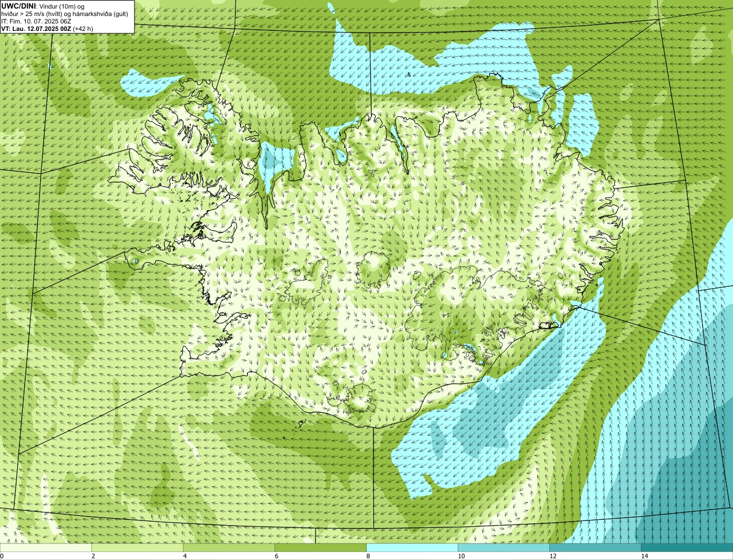Click the '8' label on the color scale

pyautogui.click(x=368, y=556)
